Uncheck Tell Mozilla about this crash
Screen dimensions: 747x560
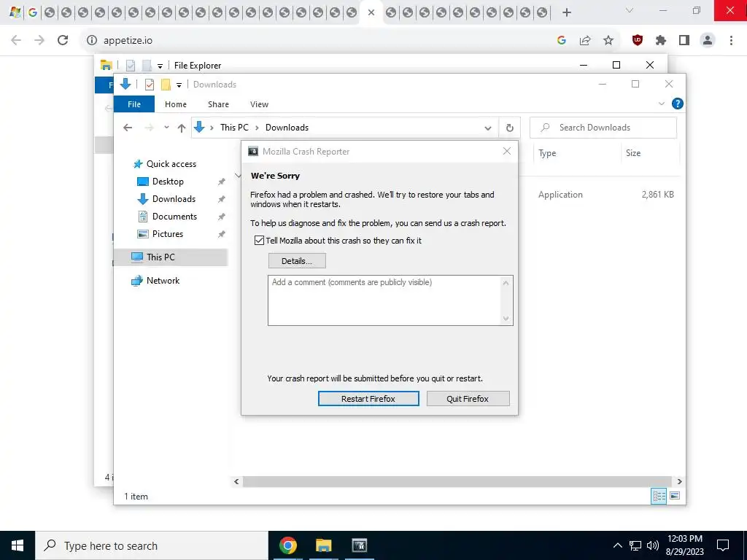coord(259,241)
